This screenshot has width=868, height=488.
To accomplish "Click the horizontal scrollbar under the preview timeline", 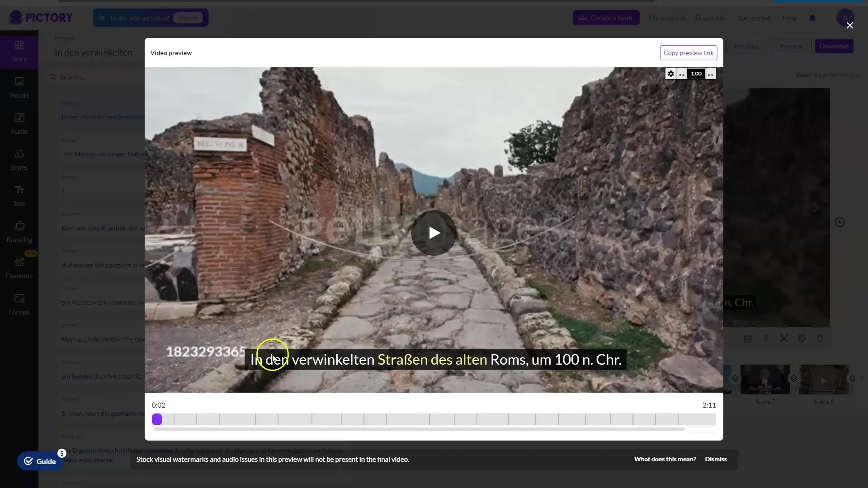I will tap(420, 429).
